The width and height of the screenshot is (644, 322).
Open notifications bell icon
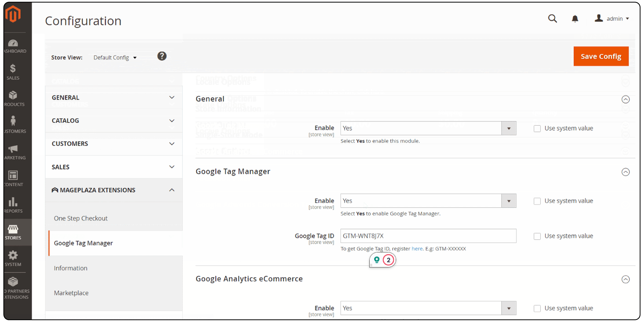coord(575,19)
